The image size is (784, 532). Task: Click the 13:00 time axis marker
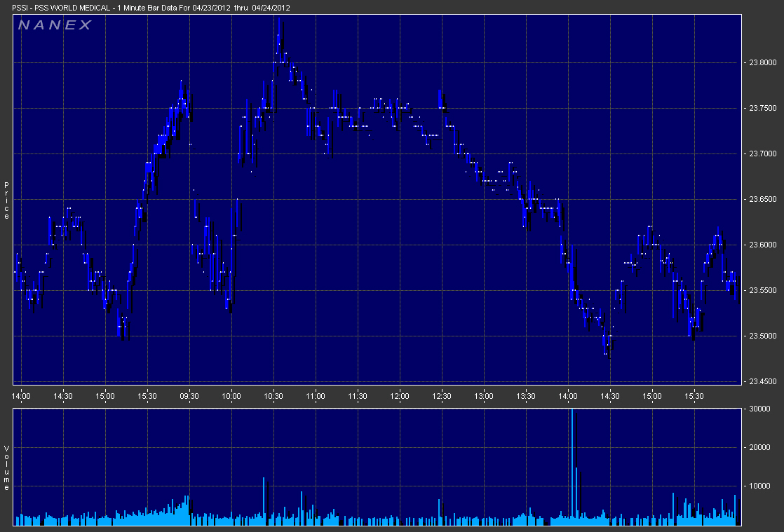click(484, 397)
